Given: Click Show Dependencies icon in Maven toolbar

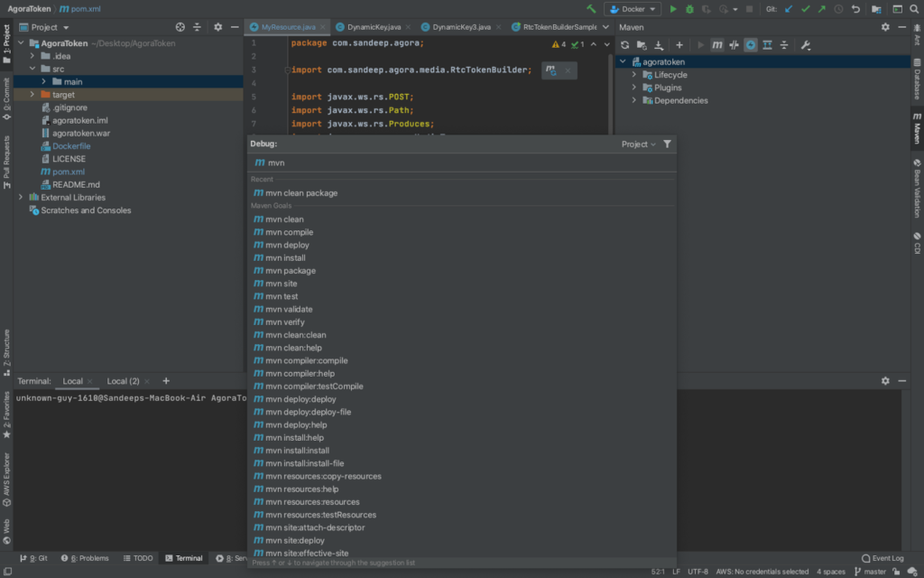Looking at the screenshot, I should [x=767, y=45].
